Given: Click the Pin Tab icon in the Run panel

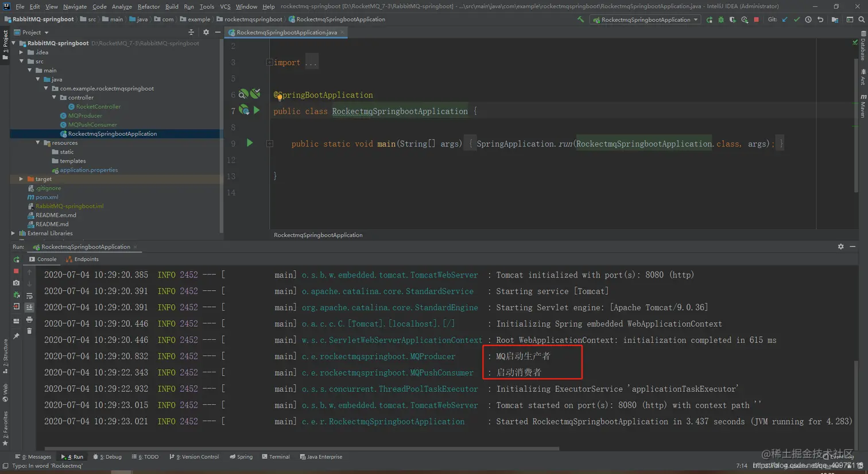Looking at the screenshot, I should (16, 336).
